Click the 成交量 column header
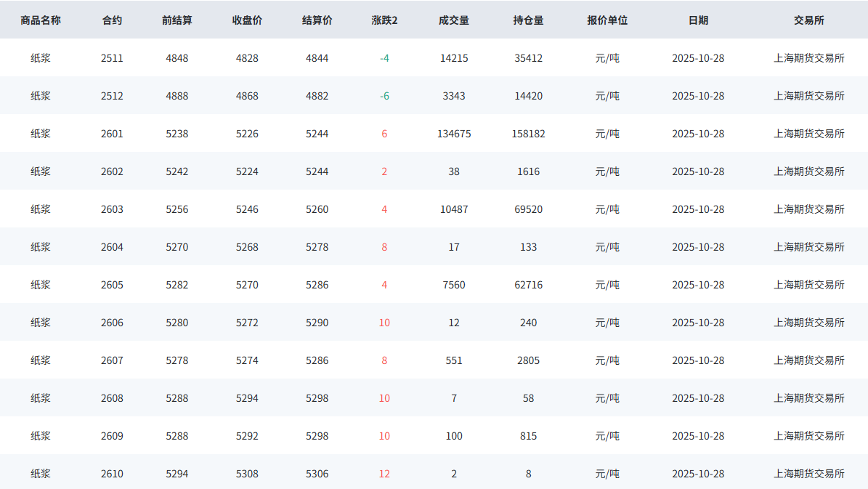The image size is (868, 489). pos(454,20)
